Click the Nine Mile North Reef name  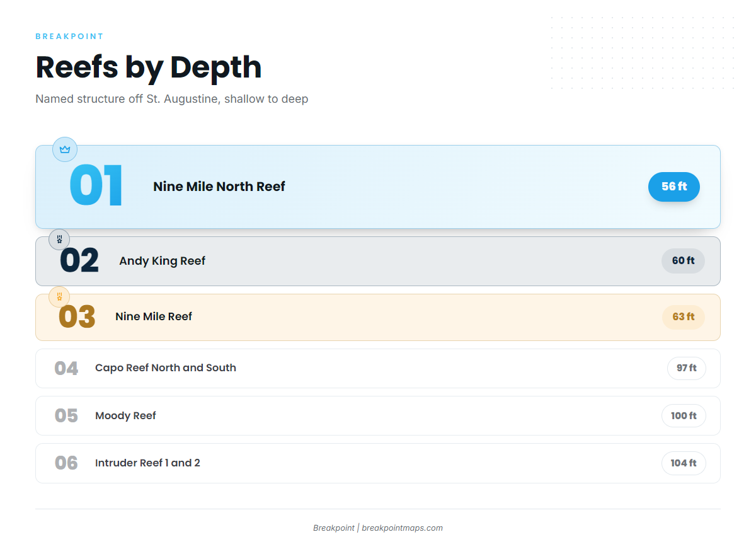point(219,187)
